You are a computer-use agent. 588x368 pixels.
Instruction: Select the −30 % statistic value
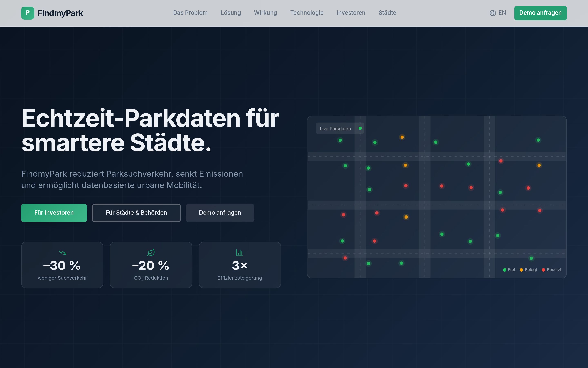click(62, 266)
